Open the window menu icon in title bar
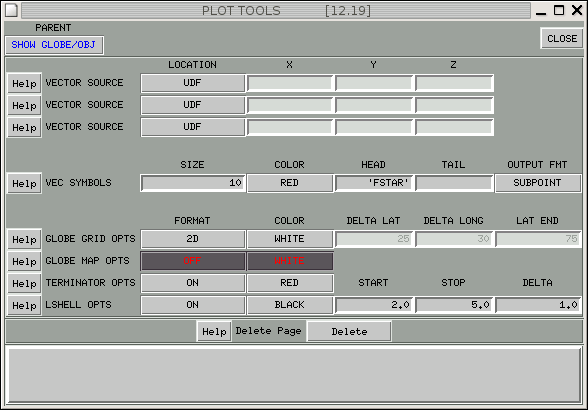 11,11
